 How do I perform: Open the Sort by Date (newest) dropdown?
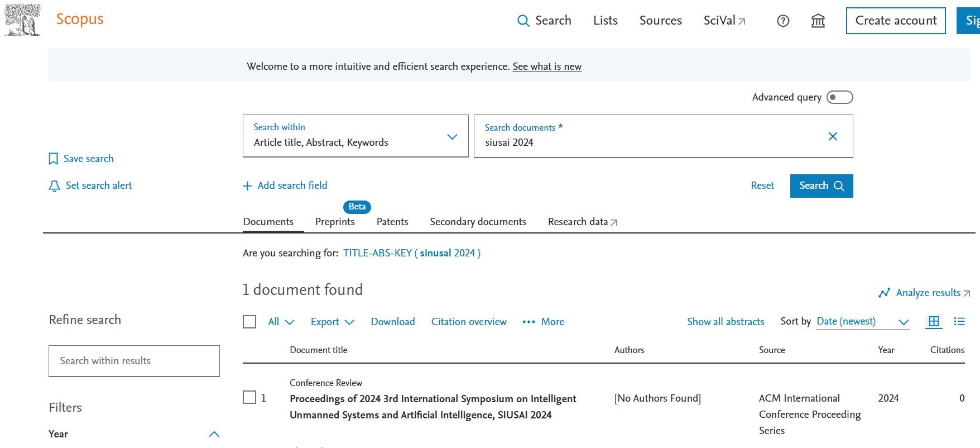click(x=863, y=322)
